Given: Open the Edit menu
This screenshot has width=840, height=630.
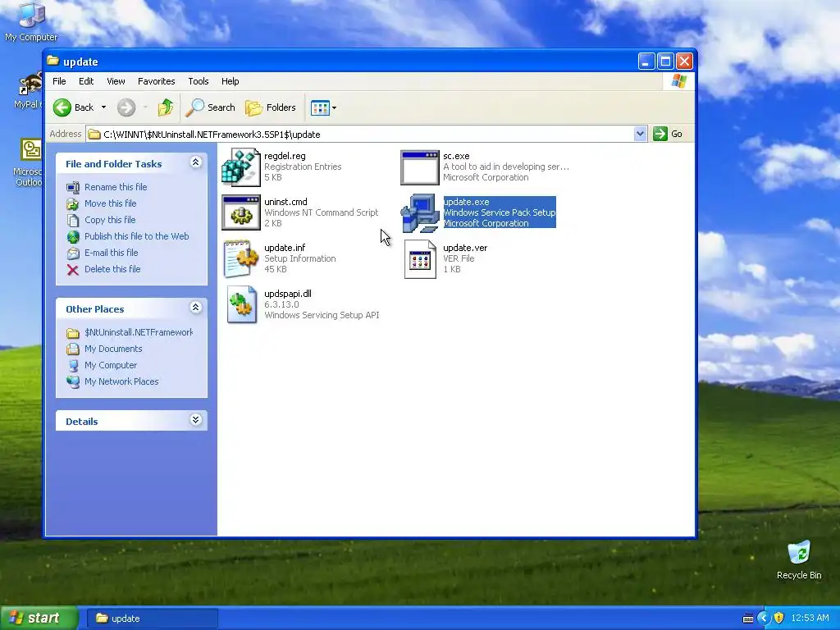Looking at the screenshot, I should pos(86,81).
